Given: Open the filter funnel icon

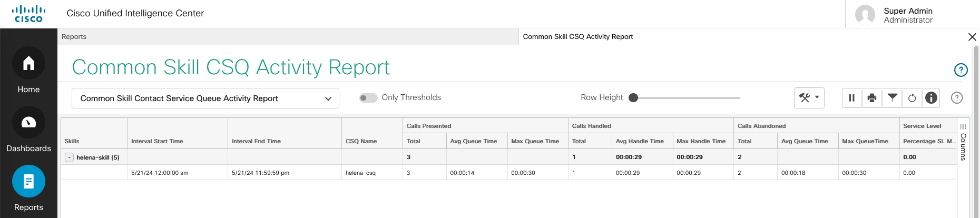Looking at the screenshot, I should 892,98.
